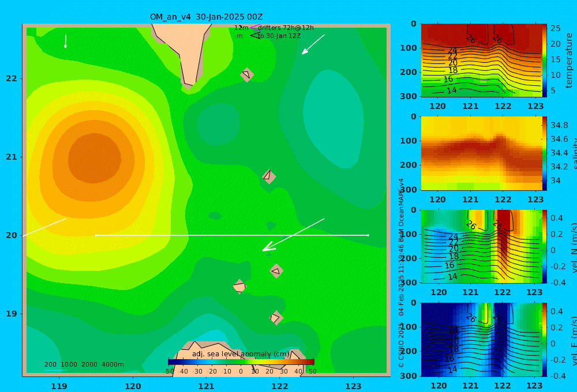Click the temperature colorbar value 25

pyautogui.click(x=556, y=28)
